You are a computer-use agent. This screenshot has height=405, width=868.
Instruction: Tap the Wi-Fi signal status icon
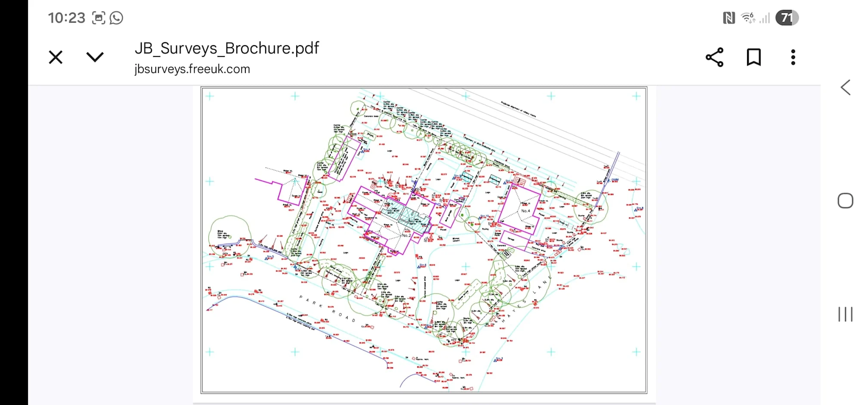point(748,18)
